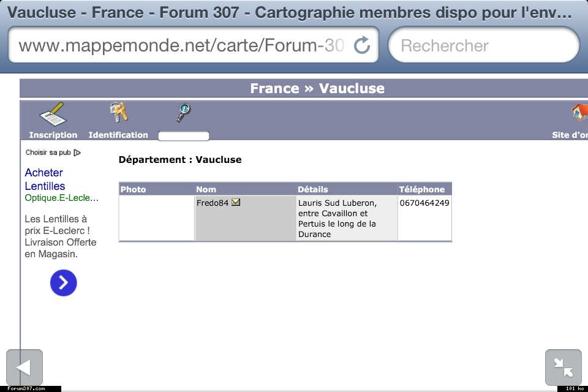Tap phone number 0670464249

(x=424, y=203)
